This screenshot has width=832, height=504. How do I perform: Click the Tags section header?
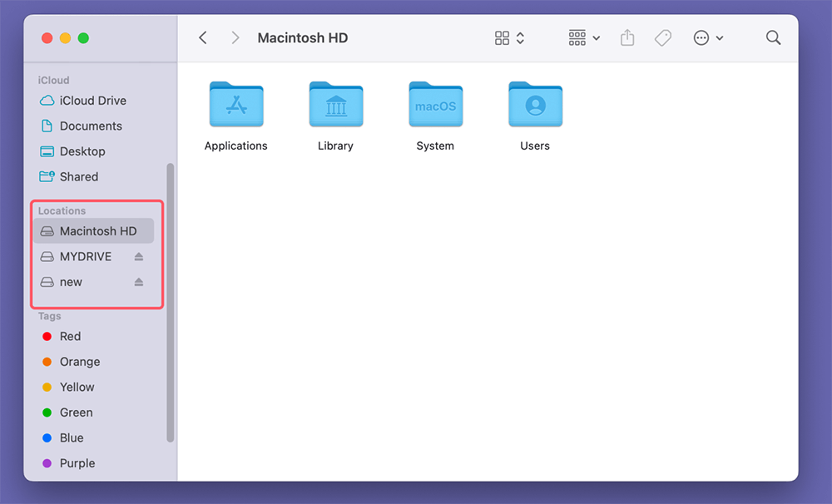(49, 316)
